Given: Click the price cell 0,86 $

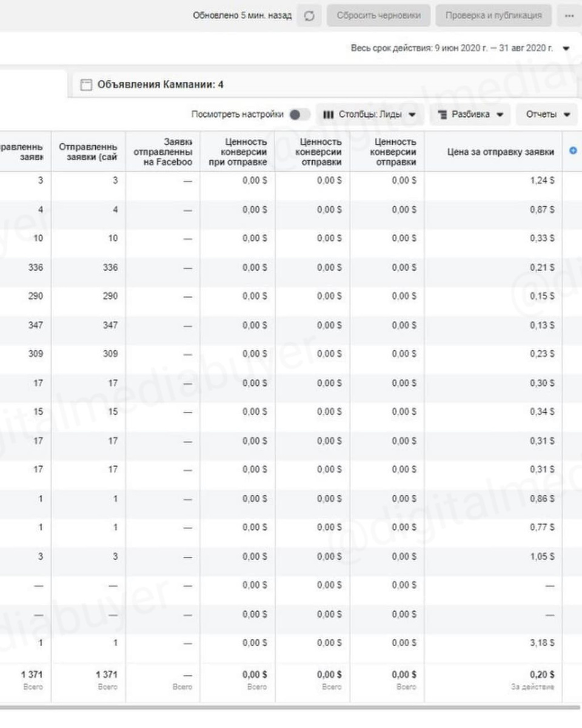Looking at the screenshot, I should point(542,499).
